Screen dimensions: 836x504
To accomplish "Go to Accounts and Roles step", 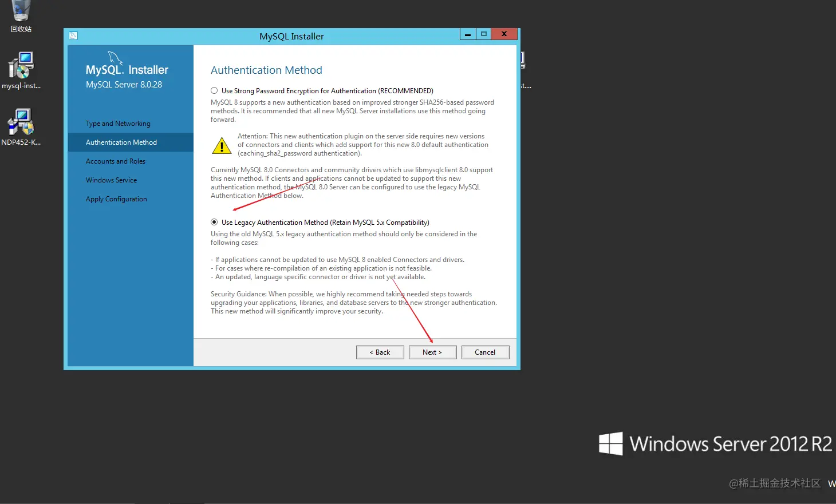I will [116, 161].
